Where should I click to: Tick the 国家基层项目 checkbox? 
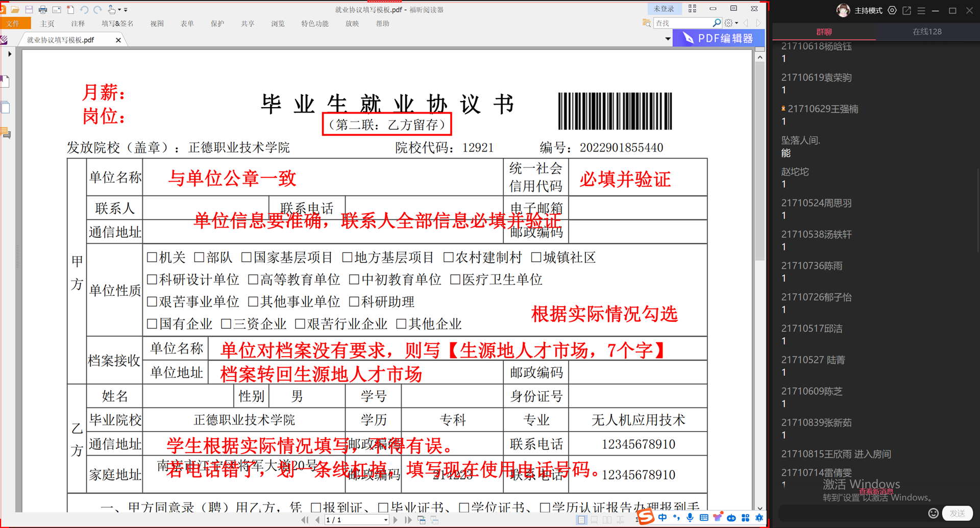246,257
